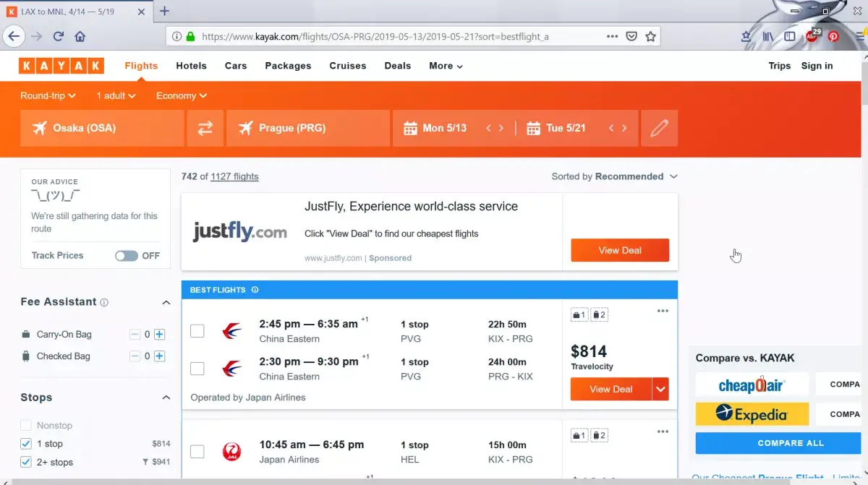
Task: Move the return date one day later
Action: 624,128
